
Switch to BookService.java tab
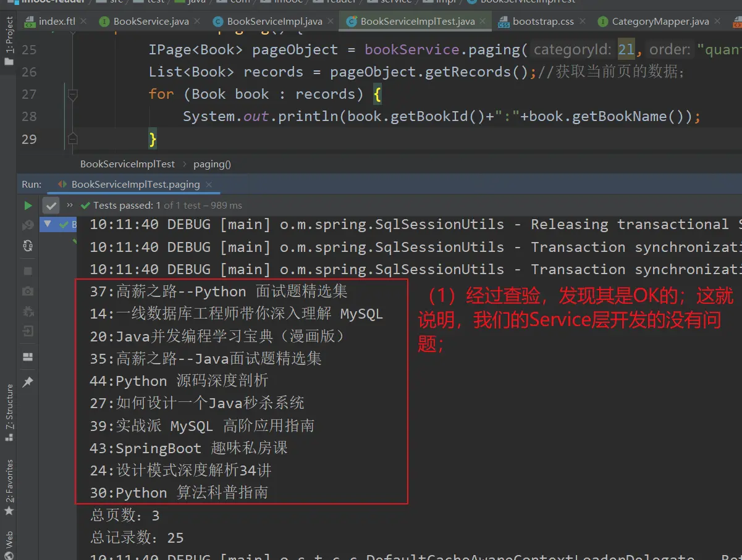coord(151,21)
